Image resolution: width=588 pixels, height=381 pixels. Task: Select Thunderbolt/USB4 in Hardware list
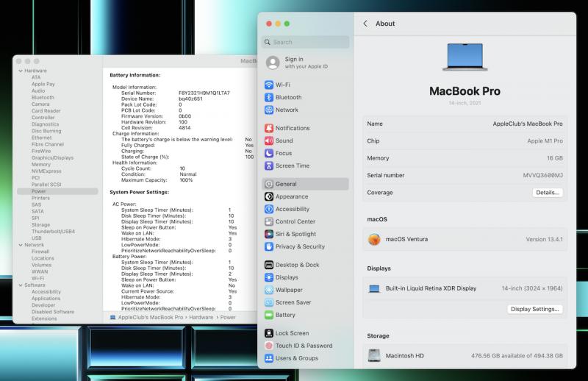tap(53, 231)
